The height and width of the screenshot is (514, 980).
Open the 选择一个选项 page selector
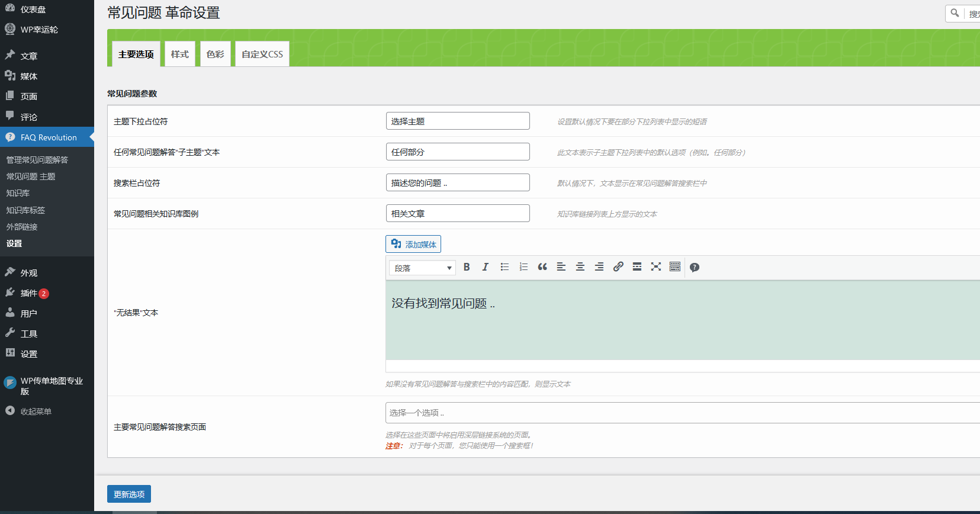pyautogui.click(x=681, y=413)
